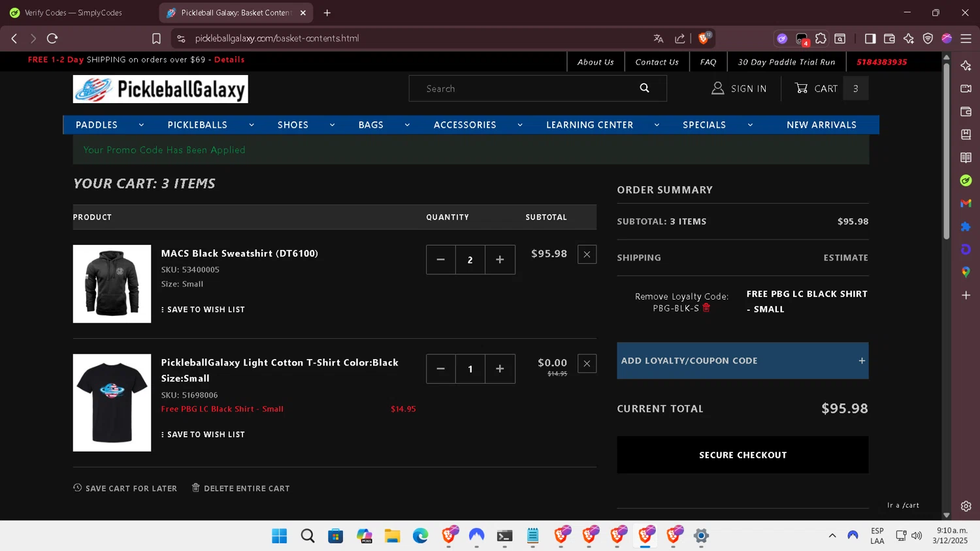Expand the SHOES menu chevron

(332, 125)
